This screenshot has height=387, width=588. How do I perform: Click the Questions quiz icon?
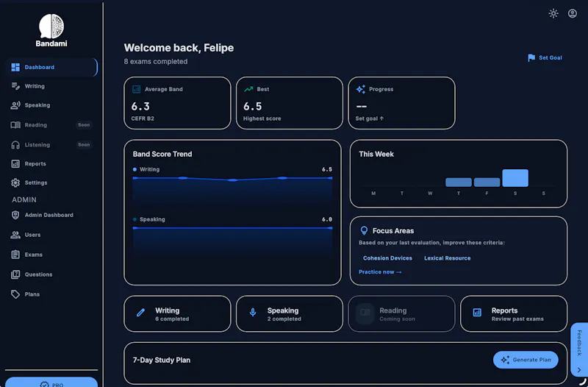pyautogui.click(x=15, y=274)
